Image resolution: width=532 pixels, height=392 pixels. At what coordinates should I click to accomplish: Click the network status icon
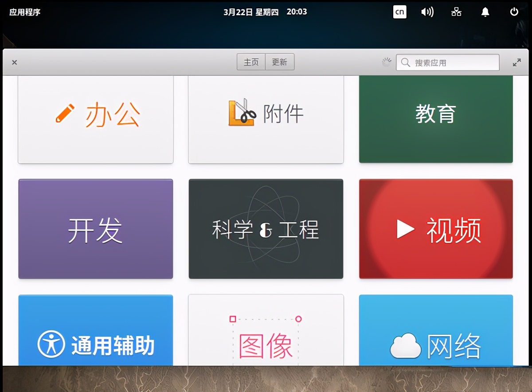click(456, 12)
